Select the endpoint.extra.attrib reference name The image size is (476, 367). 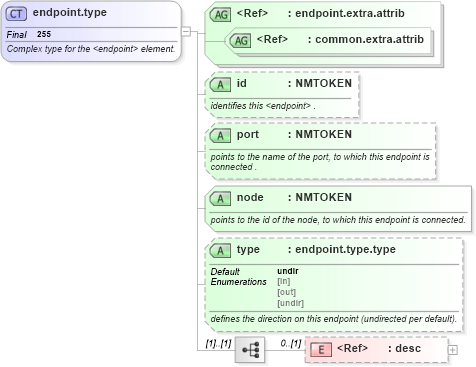[350, 13]
